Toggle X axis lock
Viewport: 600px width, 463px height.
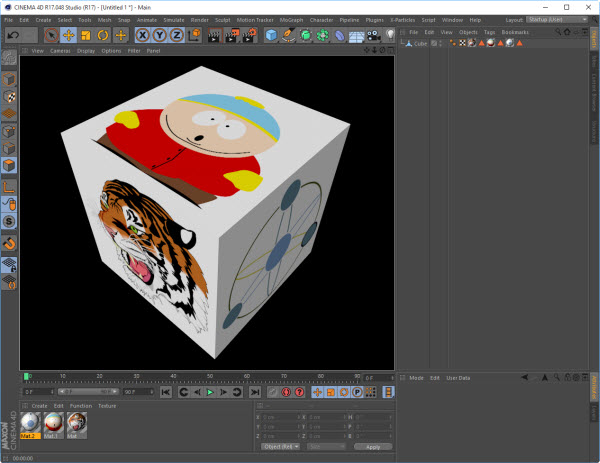[142, 35]
